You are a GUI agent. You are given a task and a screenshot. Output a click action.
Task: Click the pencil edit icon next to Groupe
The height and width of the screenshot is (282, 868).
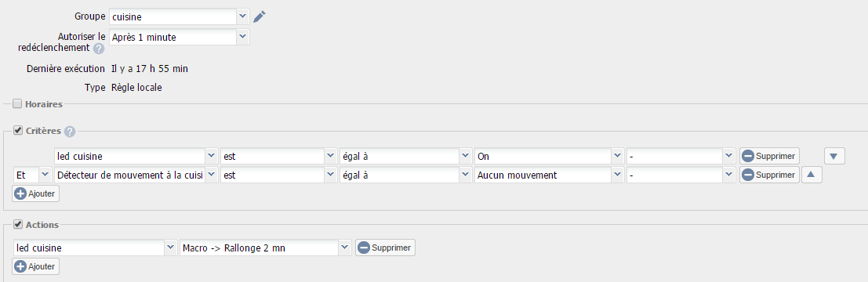tap(260, 16)
